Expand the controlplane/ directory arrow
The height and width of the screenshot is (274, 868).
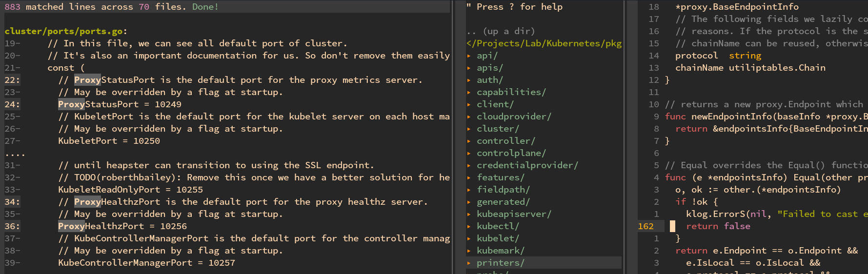[x=469, y=153]
